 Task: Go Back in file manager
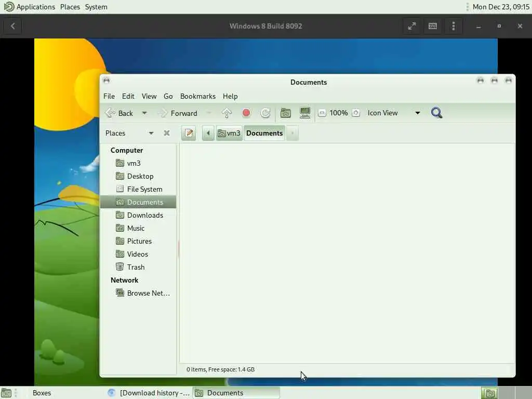(x=119, y=113)
